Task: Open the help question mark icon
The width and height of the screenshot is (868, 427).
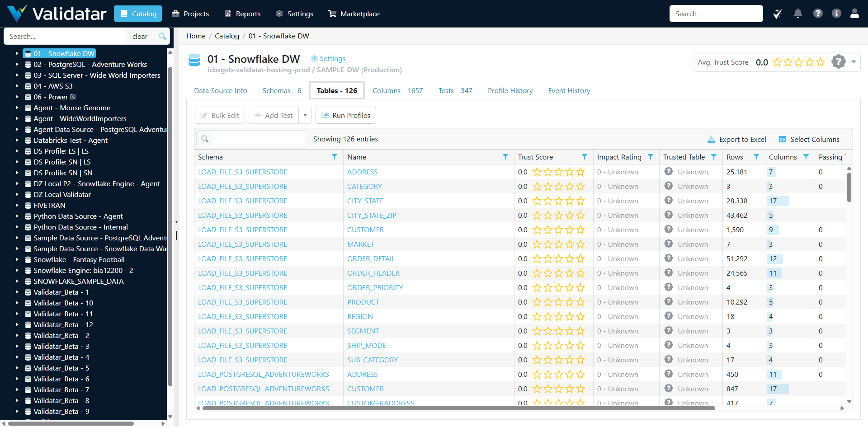Action: (818, 14)
